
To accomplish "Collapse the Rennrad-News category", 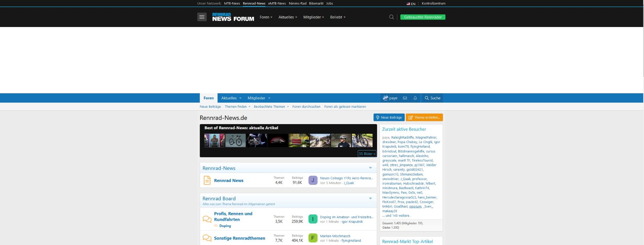I will (x=370, y=168).
